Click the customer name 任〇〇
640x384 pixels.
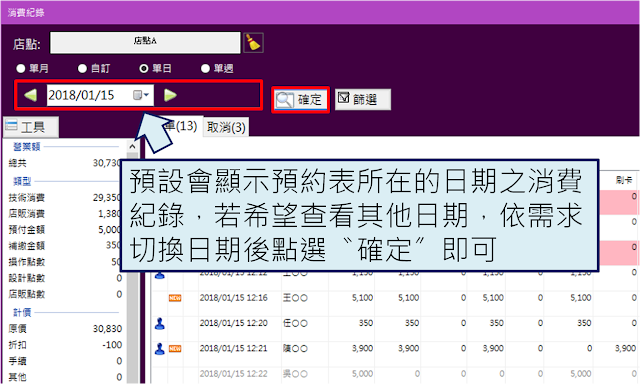point(295,323)
